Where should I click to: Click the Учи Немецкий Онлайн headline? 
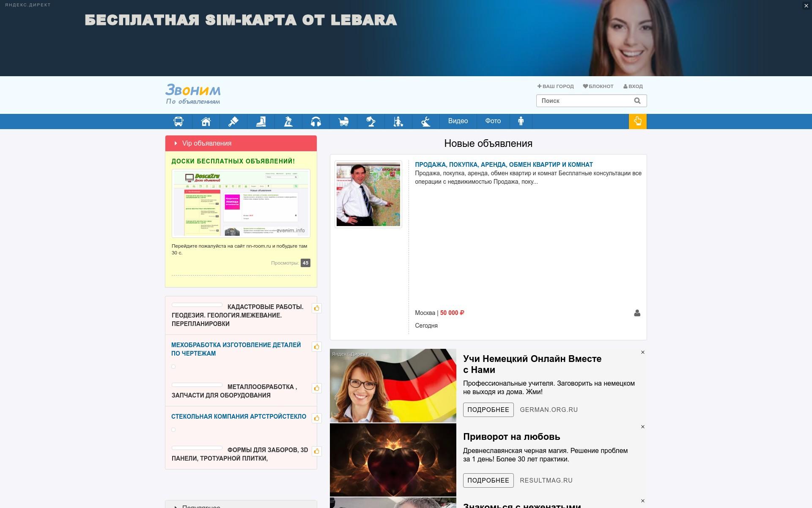pyautogui.click(x=532, y=364)
